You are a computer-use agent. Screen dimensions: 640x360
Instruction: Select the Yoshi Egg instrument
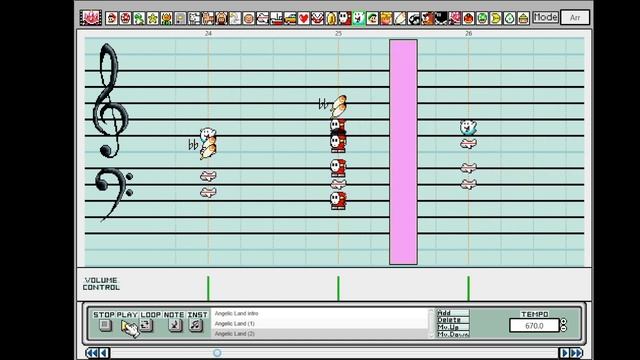click(x=510, y=18)
